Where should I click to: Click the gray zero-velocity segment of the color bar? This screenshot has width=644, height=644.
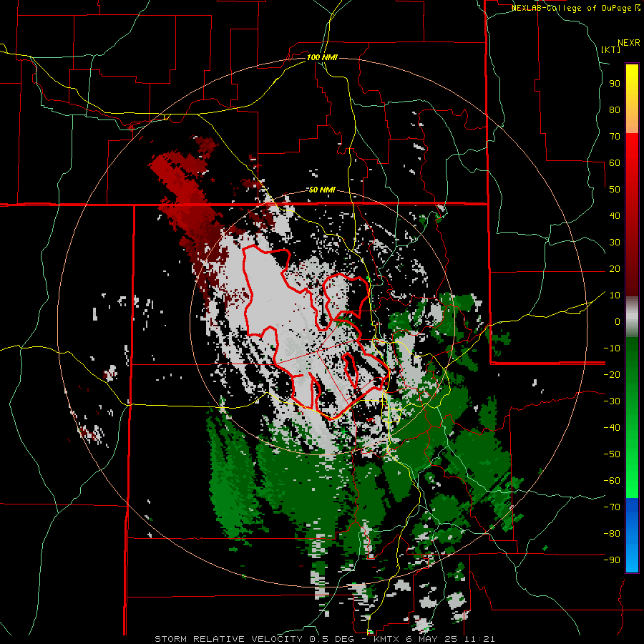pos(632,317)
